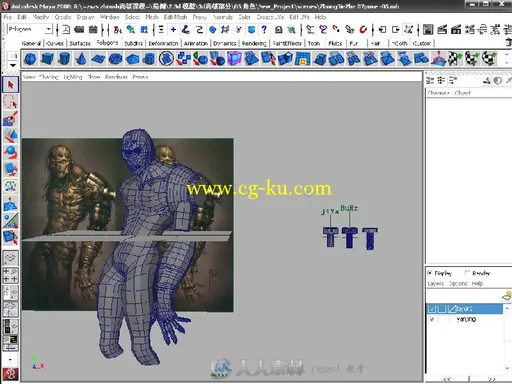Open the viewport Shading menu
Screen dimensions: 512x384
click(x=49, y=77)
